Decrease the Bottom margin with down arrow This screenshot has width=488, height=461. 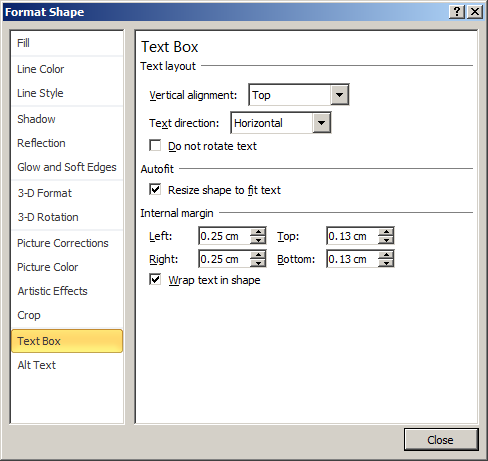pyautogui.click(x=386, y=263)
